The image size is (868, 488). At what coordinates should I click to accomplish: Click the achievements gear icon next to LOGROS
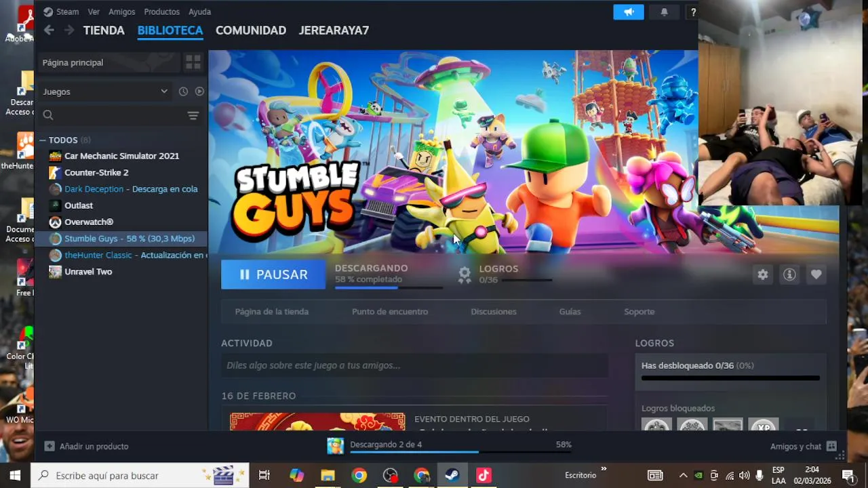click(x=465, y=274)
